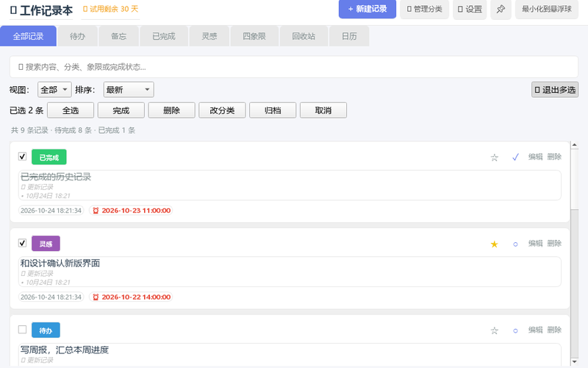The width and height of the screenshot is (588, 368).
Task: Click alarm reminder 2026-10-23 11:00:00
Action: tap(131, 210)
